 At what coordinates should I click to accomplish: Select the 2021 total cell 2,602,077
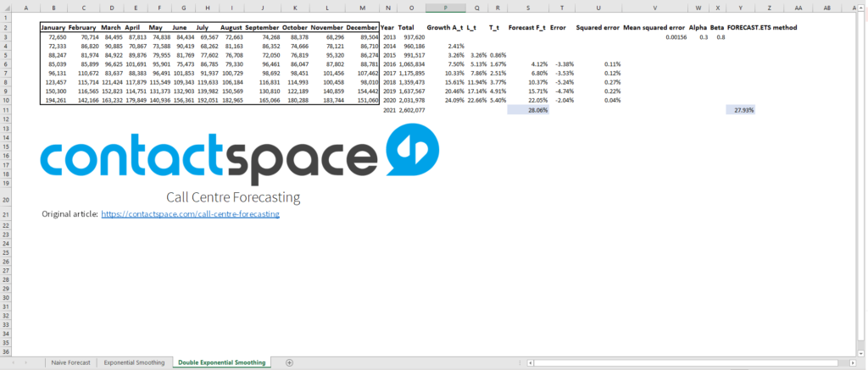coord(411,111)
